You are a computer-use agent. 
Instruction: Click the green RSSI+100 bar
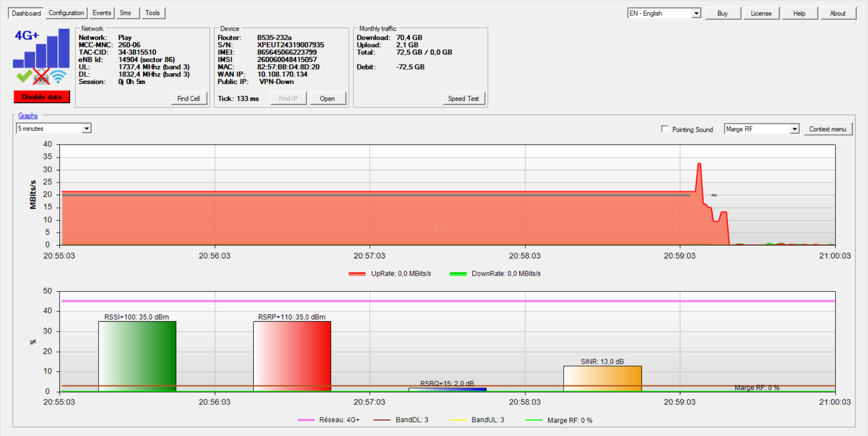pos(137,356)
